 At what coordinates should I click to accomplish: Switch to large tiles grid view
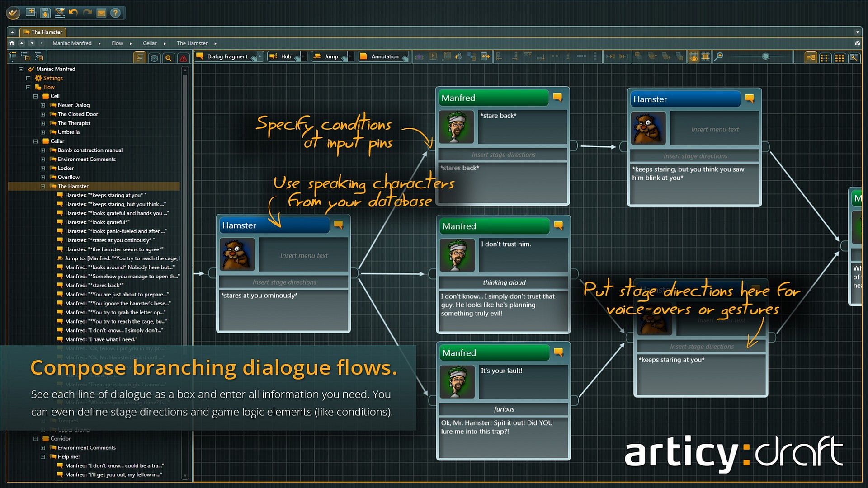click(840, 57)
